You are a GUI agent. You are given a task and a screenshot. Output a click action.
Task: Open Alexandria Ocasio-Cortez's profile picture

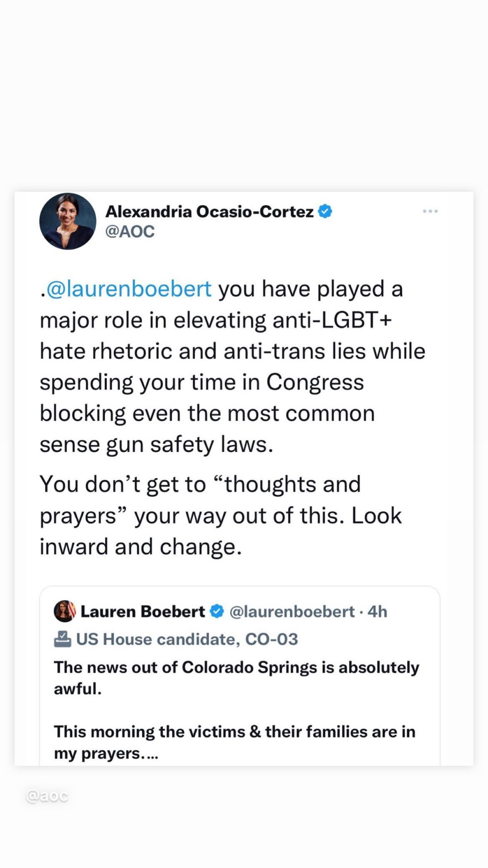(68, 221)
